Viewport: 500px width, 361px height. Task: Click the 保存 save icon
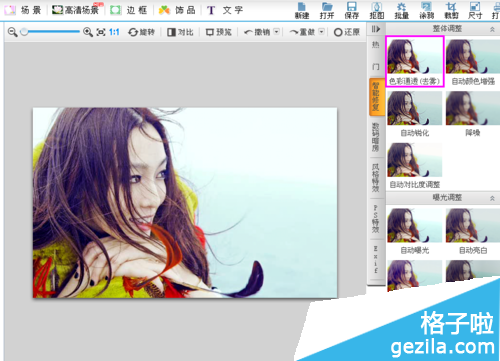coord(351,10)
